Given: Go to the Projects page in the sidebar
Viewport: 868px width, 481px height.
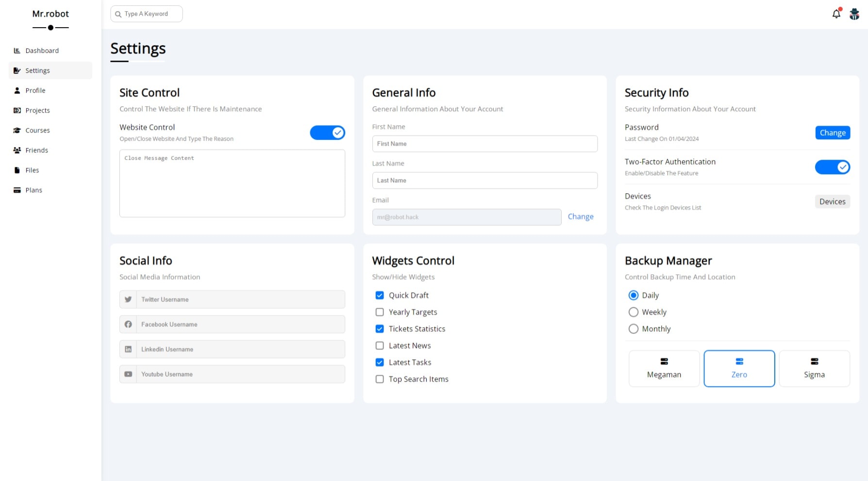Looking at the screenshot, I should [x=37, y=110].
